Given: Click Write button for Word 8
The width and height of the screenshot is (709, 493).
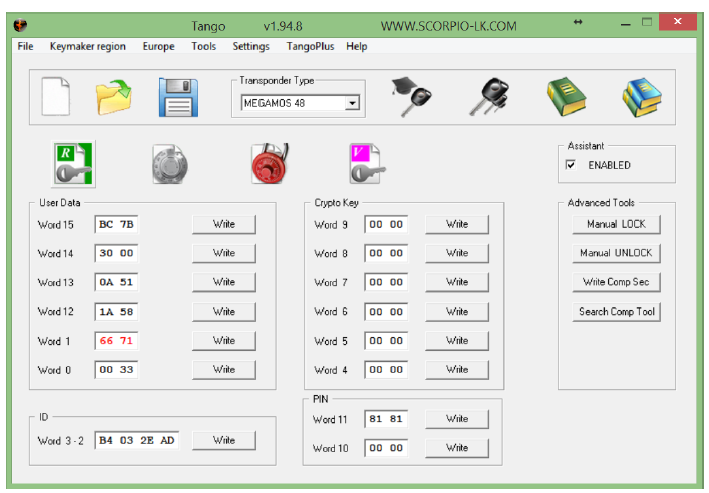Looking at the screenshot, I should (x=457, y=253).
